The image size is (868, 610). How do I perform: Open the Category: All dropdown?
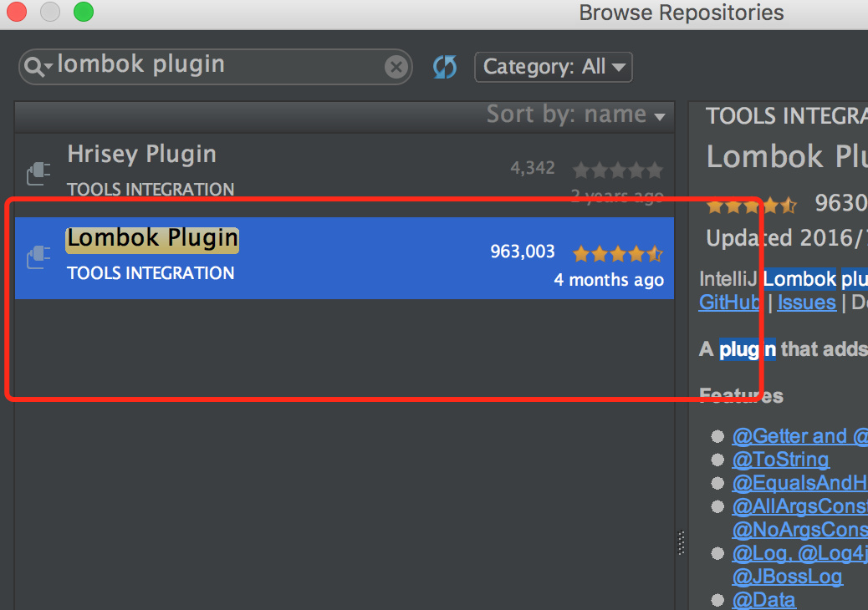coord(553,67)
